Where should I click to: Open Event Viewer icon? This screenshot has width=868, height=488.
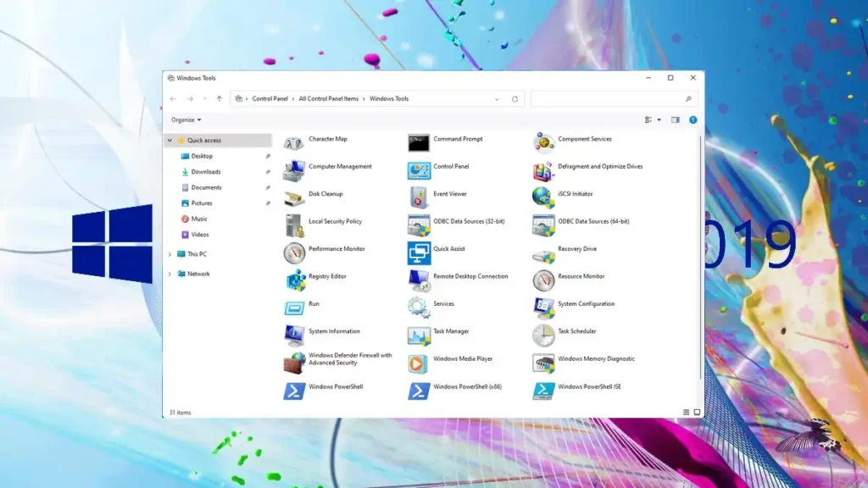click(x=419, y=198)
